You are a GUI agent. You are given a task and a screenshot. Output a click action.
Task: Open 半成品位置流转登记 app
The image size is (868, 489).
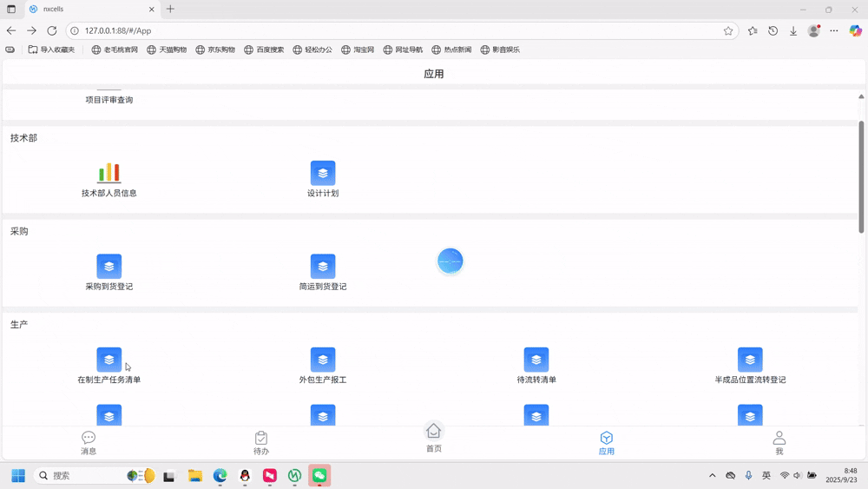point(750,360)
